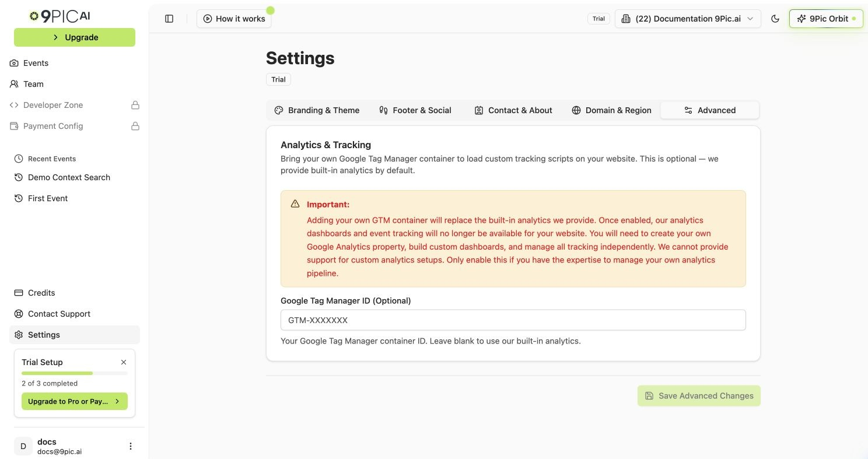868x459 pixels.
Task: Switch to the Branding & Theme tab
Action: point(317,110)
